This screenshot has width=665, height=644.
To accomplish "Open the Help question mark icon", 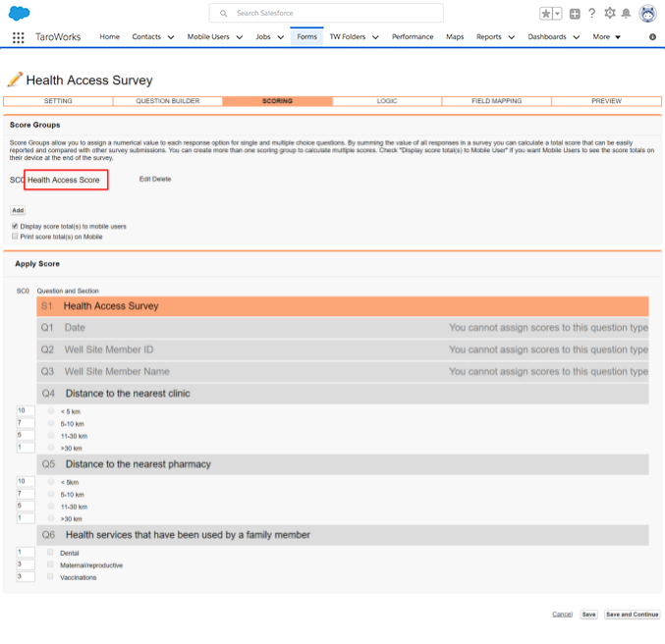I will tap(591, 13).
